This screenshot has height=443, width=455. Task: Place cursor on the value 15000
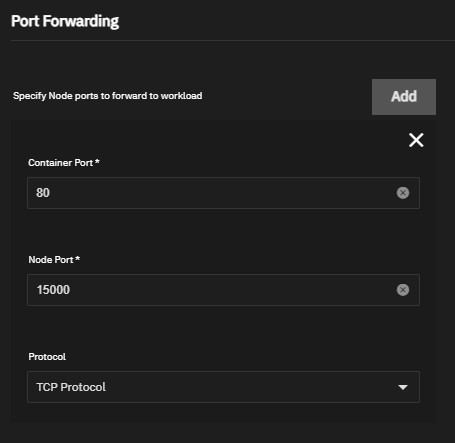click(53, 290)
